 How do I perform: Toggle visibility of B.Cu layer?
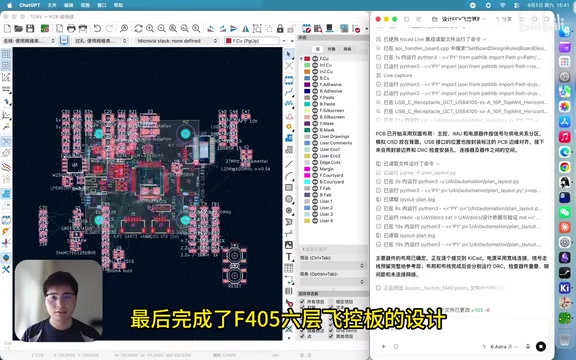pos(315,78)
